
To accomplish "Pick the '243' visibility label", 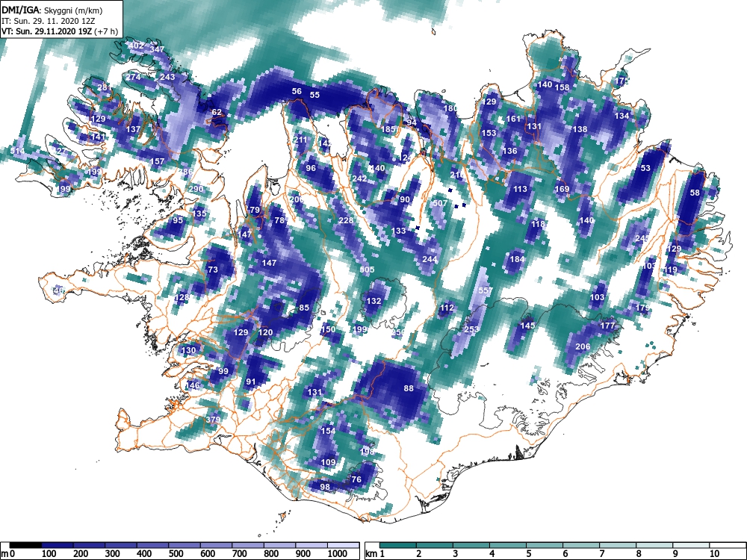I will pos(167,77).
